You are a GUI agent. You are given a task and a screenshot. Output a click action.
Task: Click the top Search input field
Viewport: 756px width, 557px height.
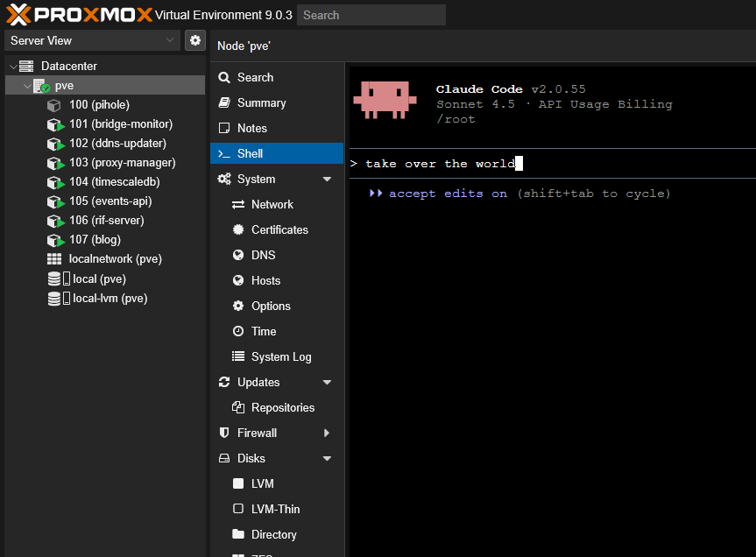pyautogui.click(x=371, y=15)
